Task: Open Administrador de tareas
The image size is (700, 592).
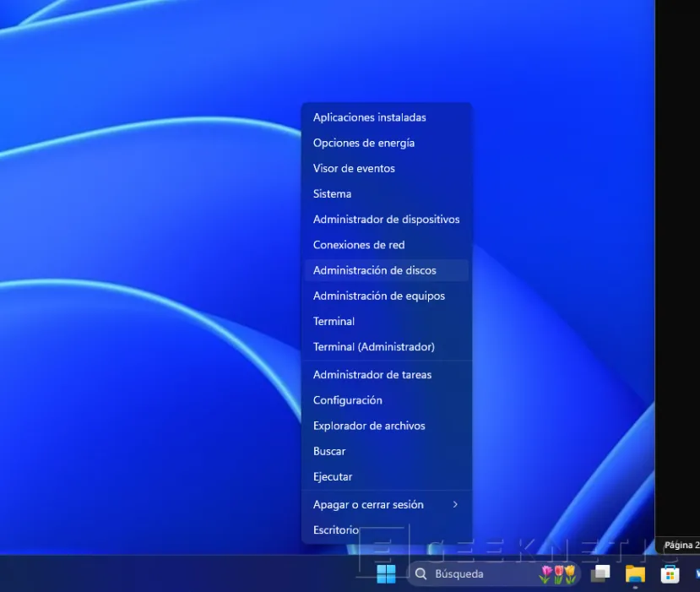Action: click(x=372, y=374)
